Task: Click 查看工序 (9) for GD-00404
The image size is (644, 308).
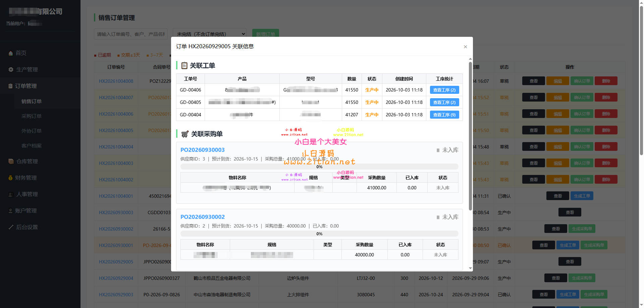Action: pos(444,115)
